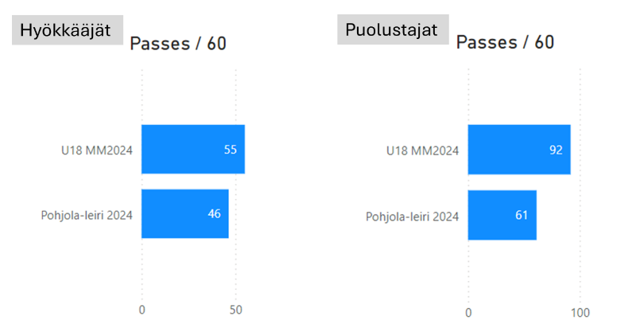This screenshot has width=644, height=332.
Task: Click Pohjola-leiri 2024 axis label in Puolustajat chart
Action: click(412, 216)
